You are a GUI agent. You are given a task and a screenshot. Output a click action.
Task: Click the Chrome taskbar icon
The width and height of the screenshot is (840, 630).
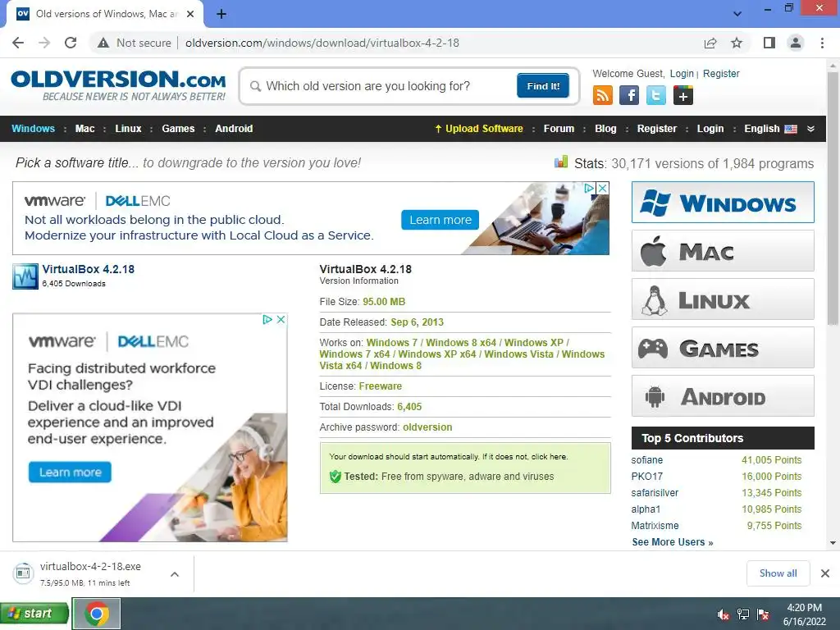point(97,614)
